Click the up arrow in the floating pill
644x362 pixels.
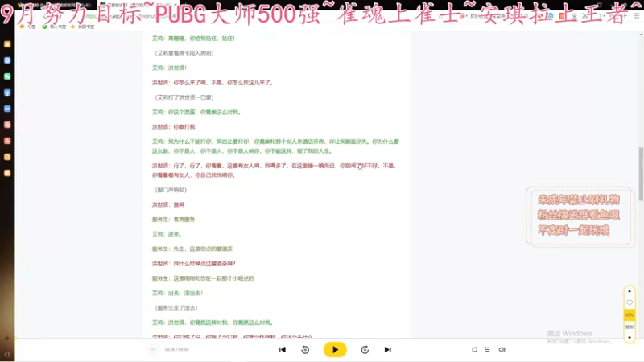pos(630,291)
